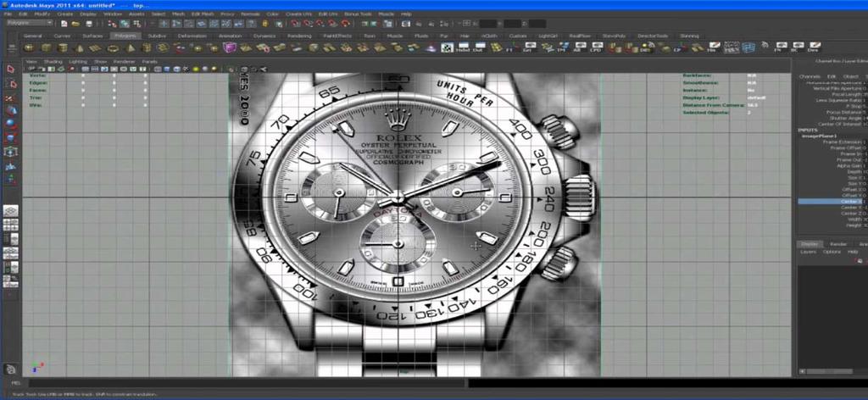Activate the Scale tool red cube icon
The image size is (868, 400).
(10, 138)
